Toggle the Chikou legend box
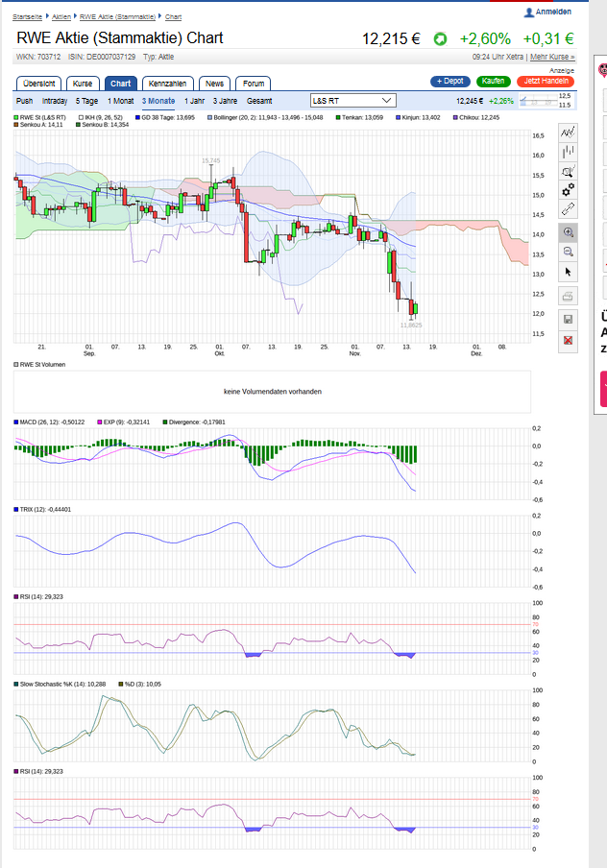The width and height of the screenshot is (607, 868). (455, 117)
